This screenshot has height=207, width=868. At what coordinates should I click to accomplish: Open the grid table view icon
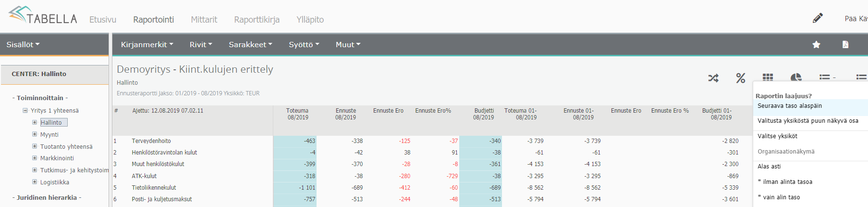click(768, 77)
